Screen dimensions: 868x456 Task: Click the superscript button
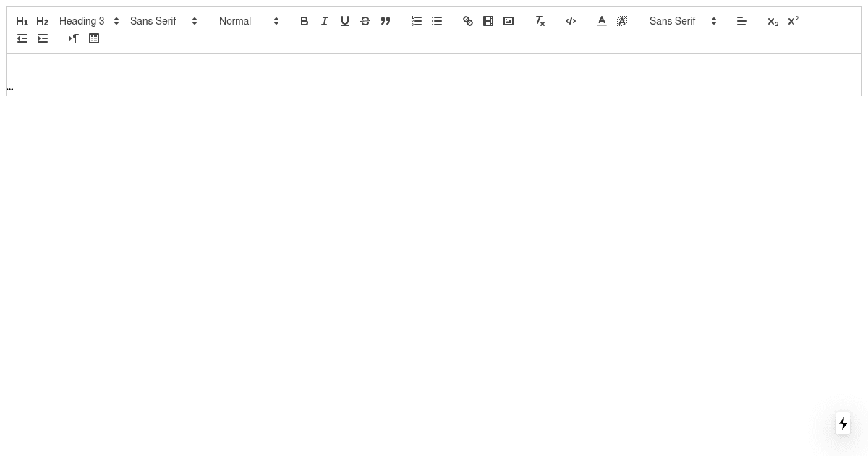pos(793,21)
